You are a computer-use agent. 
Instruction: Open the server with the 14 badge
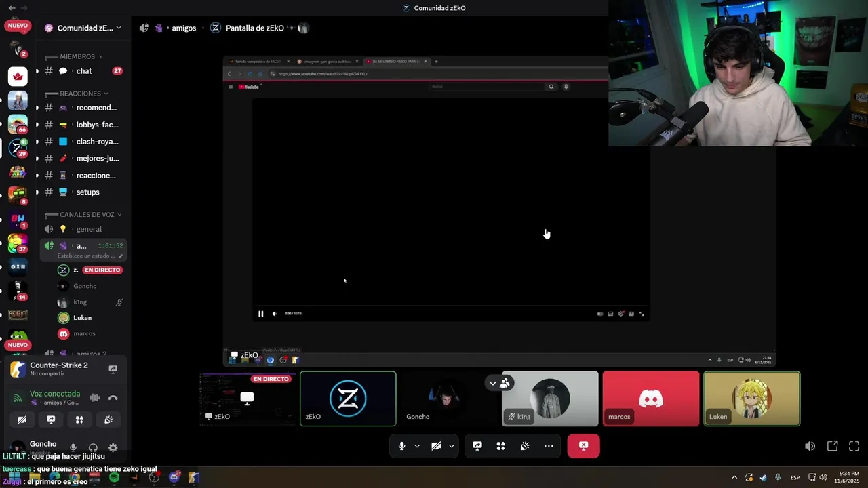[x=18, y=290]
